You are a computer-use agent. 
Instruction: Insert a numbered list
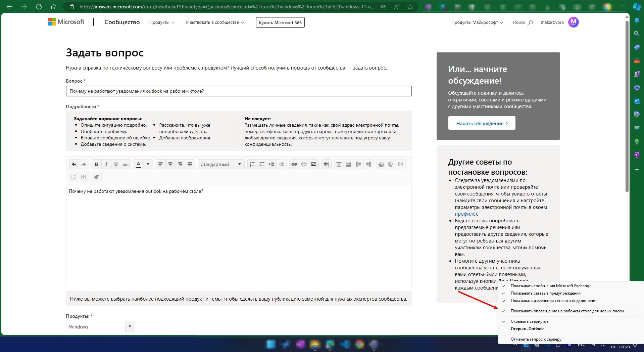tap(252, 164)
